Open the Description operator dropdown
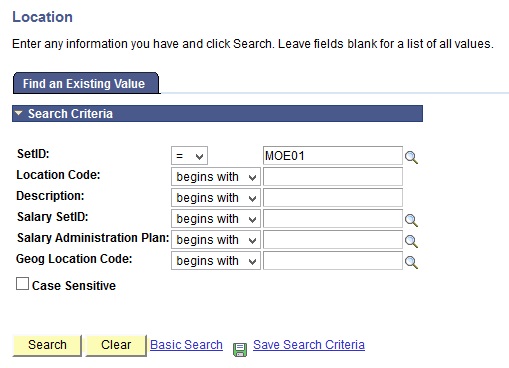 216,198
